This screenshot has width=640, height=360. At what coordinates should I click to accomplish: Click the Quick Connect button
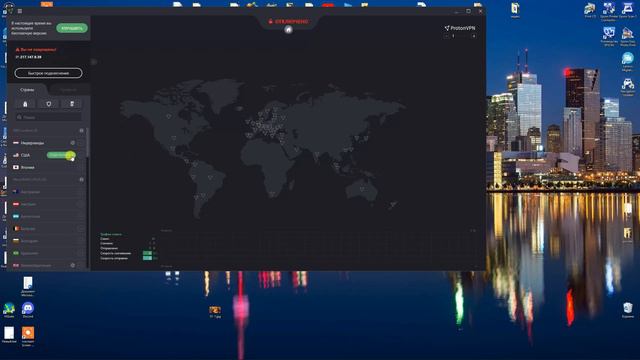click(49, 73)
